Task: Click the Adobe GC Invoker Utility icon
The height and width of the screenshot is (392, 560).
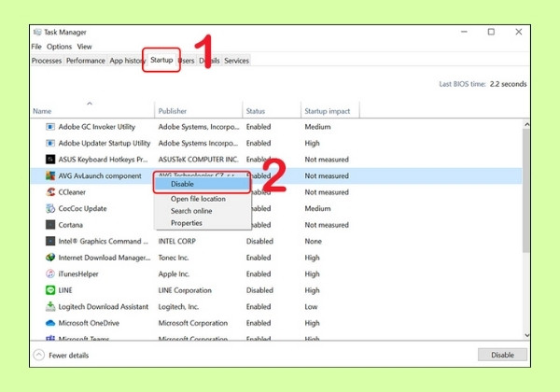Action: click(50, 127)
